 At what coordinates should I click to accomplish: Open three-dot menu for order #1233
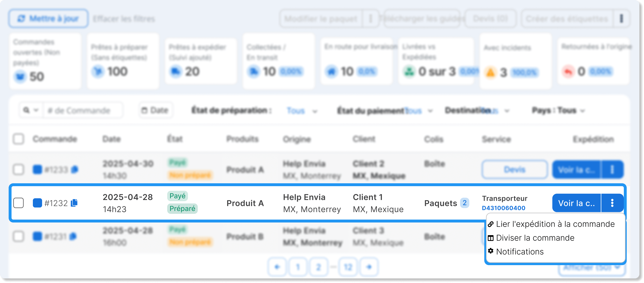click(x=612, y=169)
